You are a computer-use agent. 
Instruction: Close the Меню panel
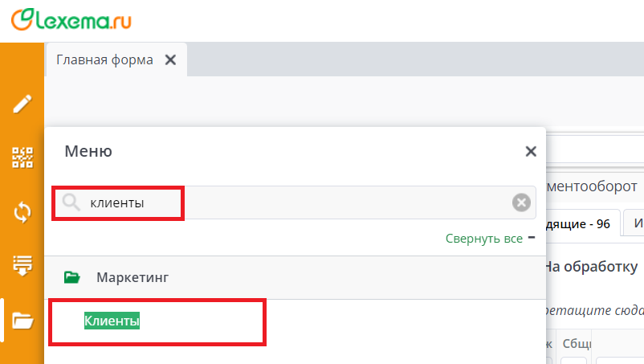point(530,151)
